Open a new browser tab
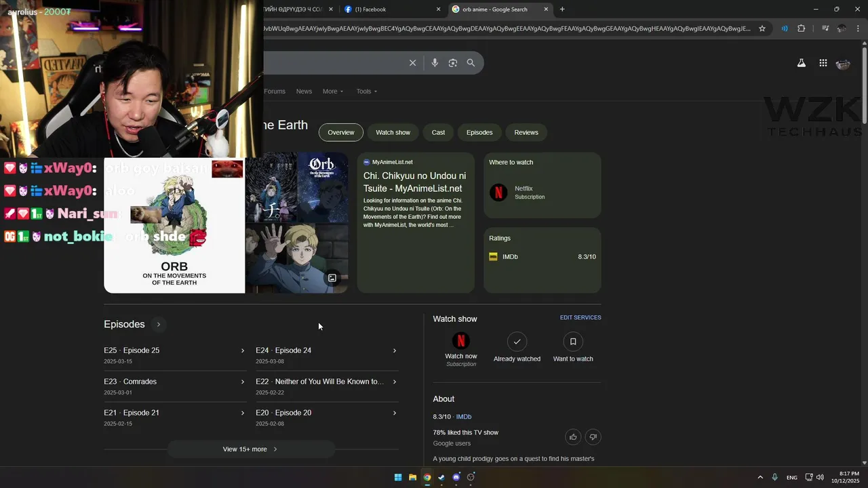868x488 pixels. coord(561,9)
